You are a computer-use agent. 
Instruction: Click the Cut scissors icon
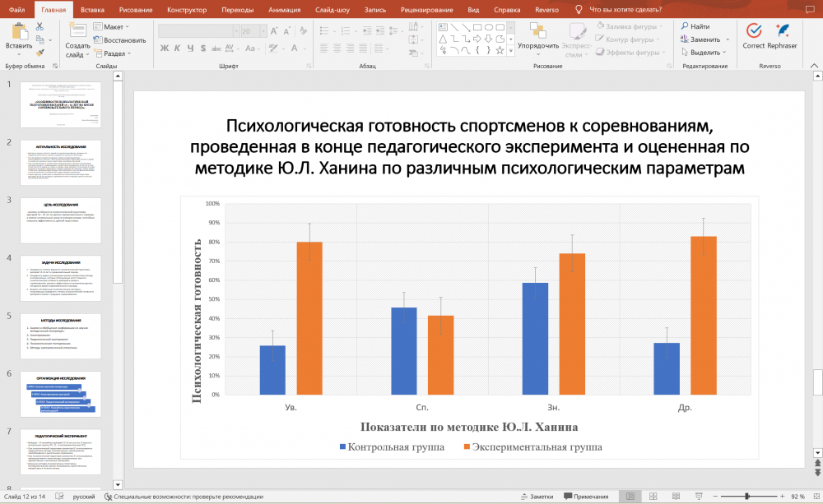(40, 27)
